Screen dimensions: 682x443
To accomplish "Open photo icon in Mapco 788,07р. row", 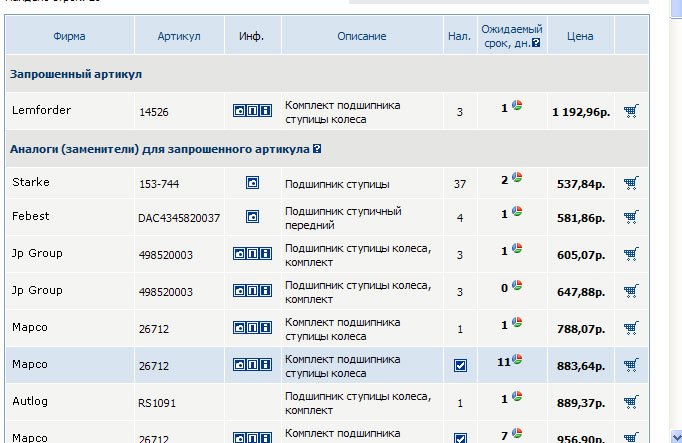I will 239,327.
